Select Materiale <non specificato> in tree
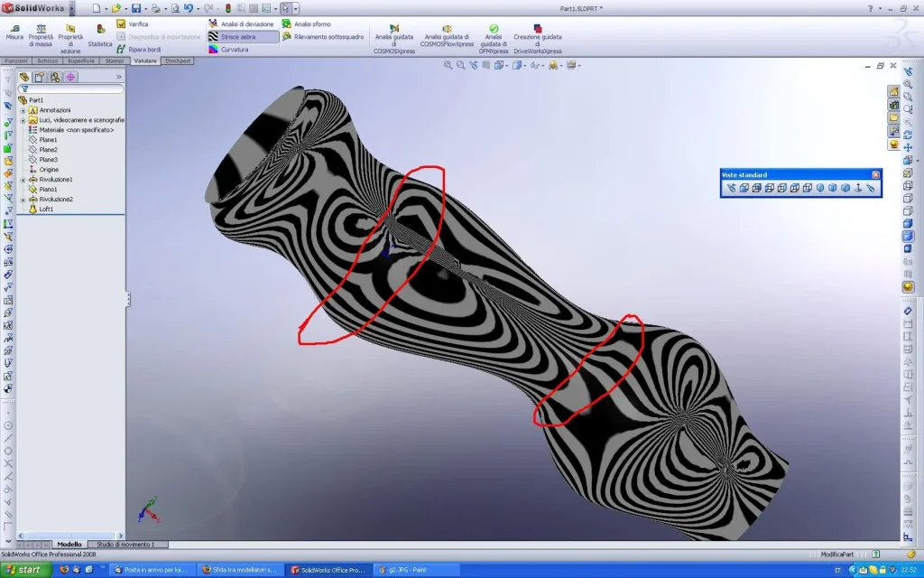 tap(76, 130)
